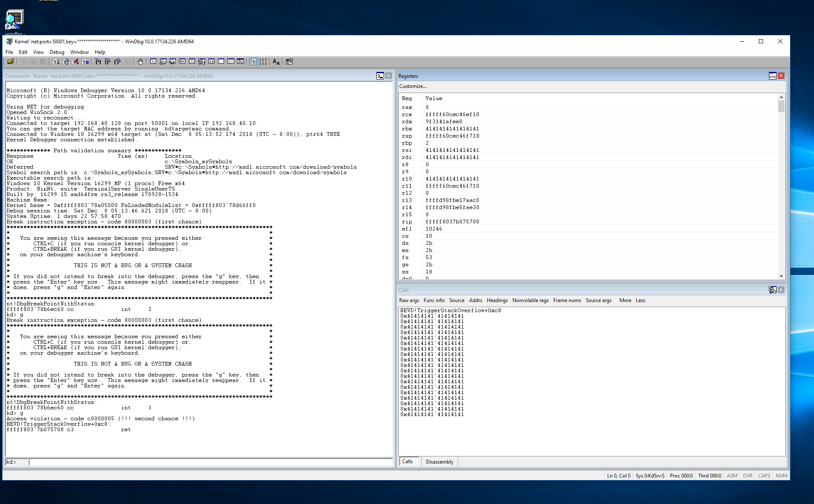The width and height of the screenshot is (814, 504).
Task: Open the windbg desktop shortcut icon
Action: click(x=14, y=22)
